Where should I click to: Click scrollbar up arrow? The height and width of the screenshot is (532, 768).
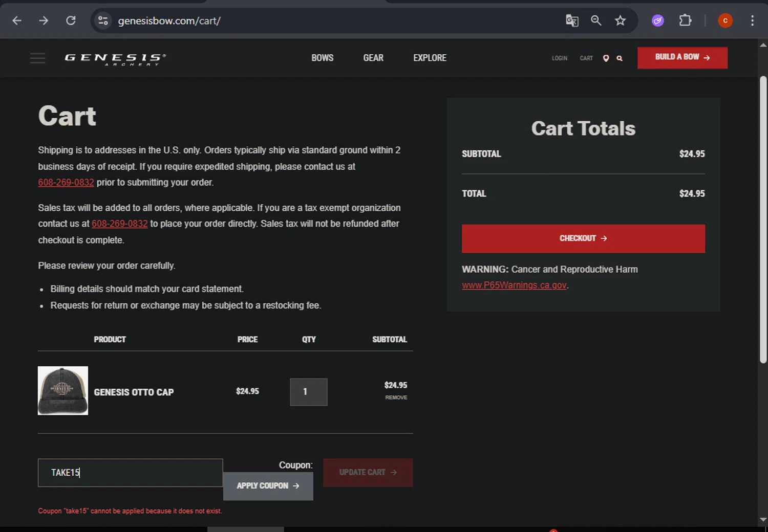click(x=763, y=45)
